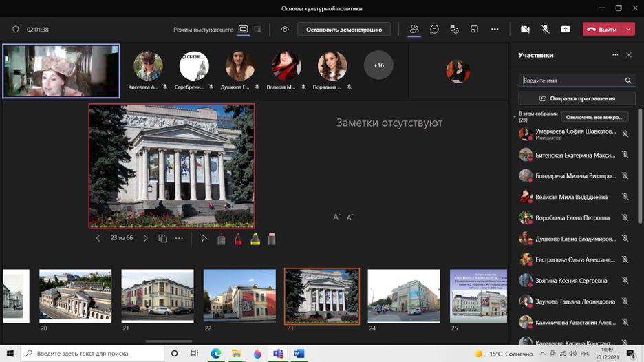
Task: Toggle private viewing eye icon
Action: (285, 30)
